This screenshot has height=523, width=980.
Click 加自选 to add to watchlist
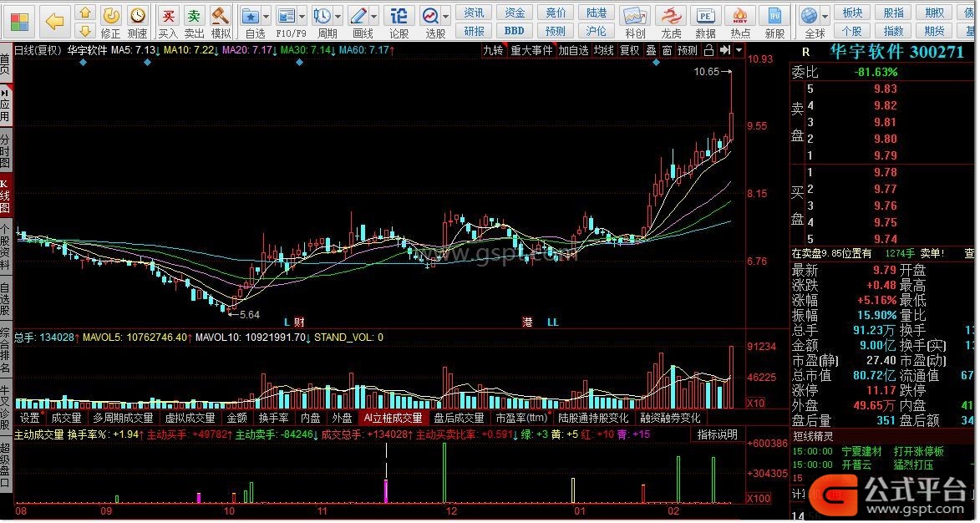click(x=573, y=50)
